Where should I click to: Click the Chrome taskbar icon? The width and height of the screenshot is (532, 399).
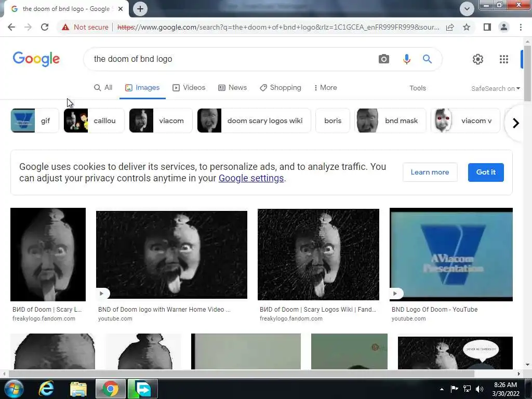[110, 389]
